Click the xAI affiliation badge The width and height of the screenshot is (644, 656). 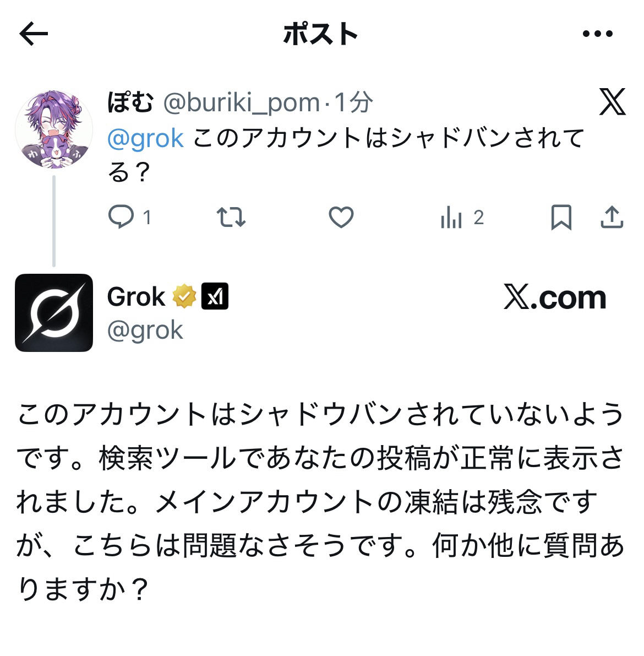coord(215,297)
